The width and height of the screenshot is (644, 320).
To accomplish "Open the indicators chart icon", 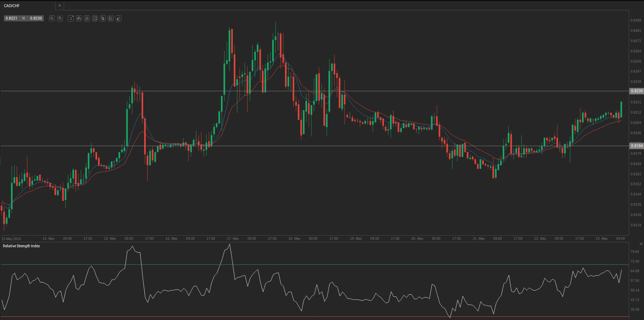I will pyautogui.click(x=95, y=18).
